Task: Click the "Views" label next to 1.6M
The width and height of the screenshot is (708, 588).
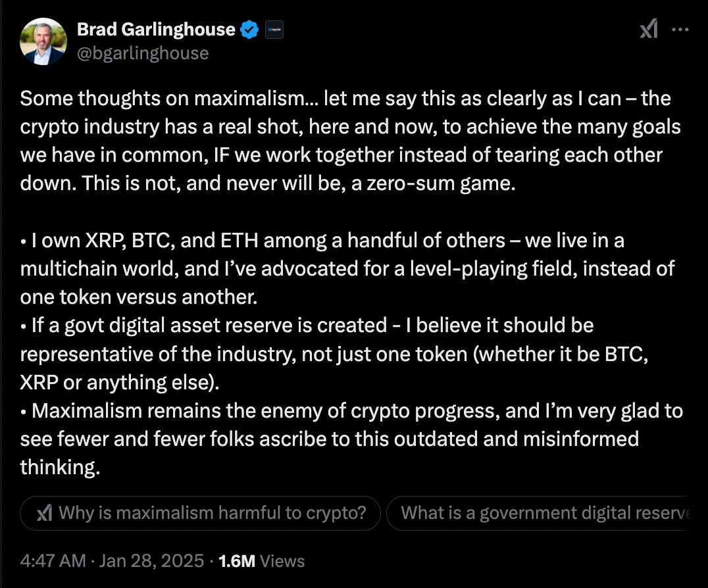Action: pos(282,561)
